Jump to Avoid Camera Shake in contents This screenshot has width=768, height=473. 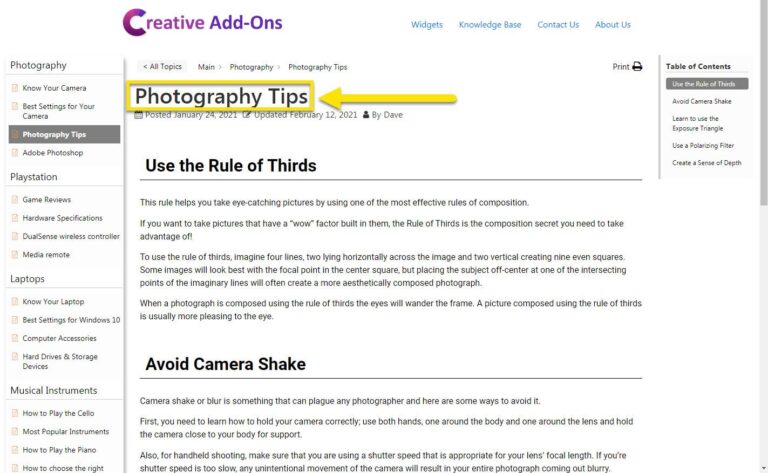click(701, 101)
